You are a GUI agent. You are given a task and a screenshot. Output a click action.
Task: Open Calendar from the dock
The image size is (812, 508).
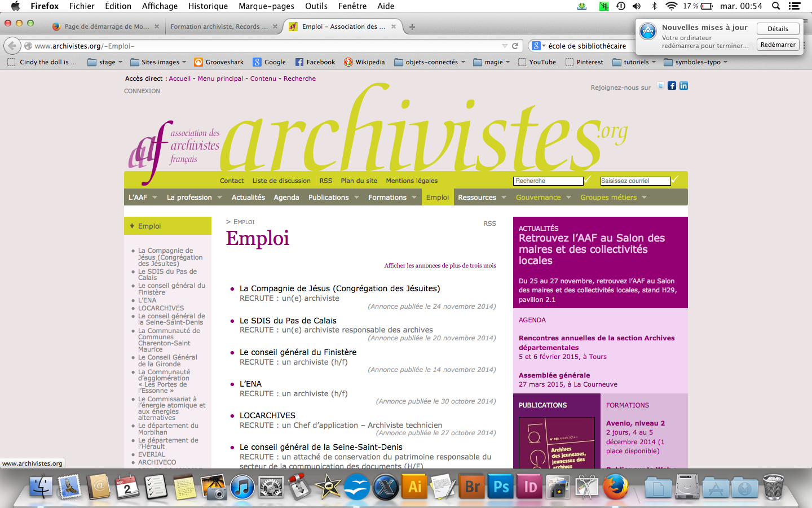(127, 487)
